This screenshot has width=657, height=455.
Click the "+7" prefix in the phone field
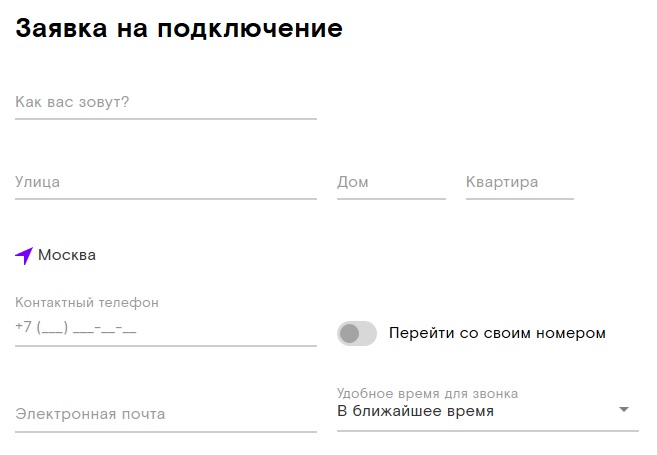click(x=24, y=328)
